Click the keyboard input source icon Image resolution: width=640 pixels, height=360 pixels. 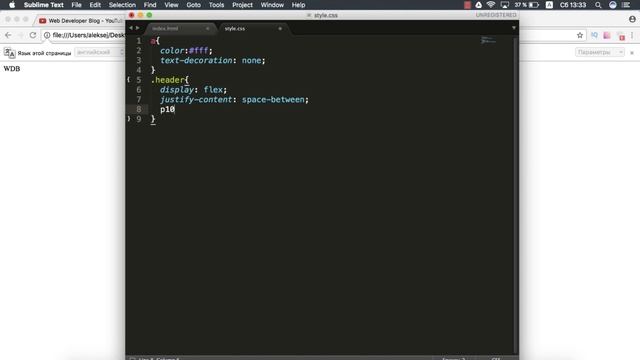(x=549, y=5)
